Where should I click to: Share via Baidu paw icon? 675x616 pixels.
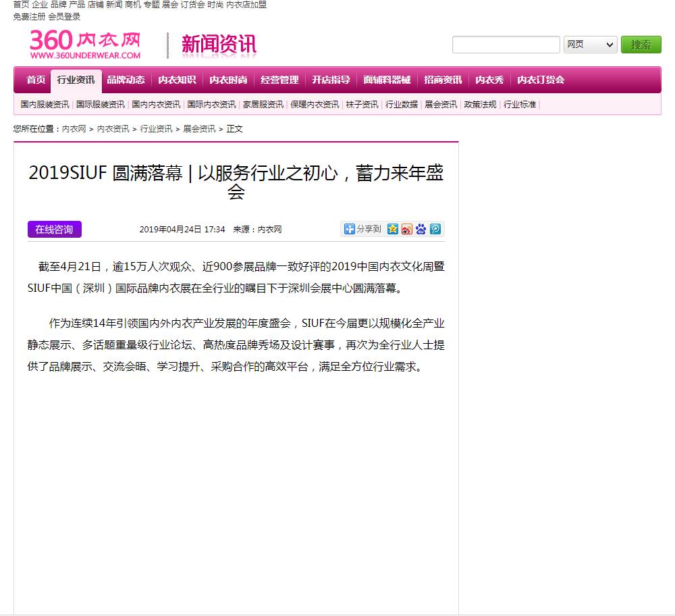click(421, 229)
